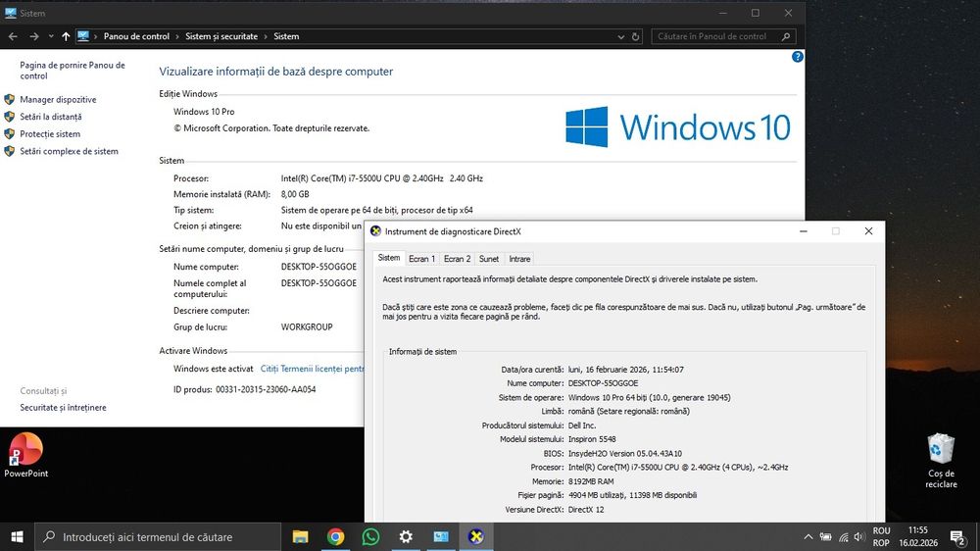Select the WORKGROUP value

[x=307, y=326]
